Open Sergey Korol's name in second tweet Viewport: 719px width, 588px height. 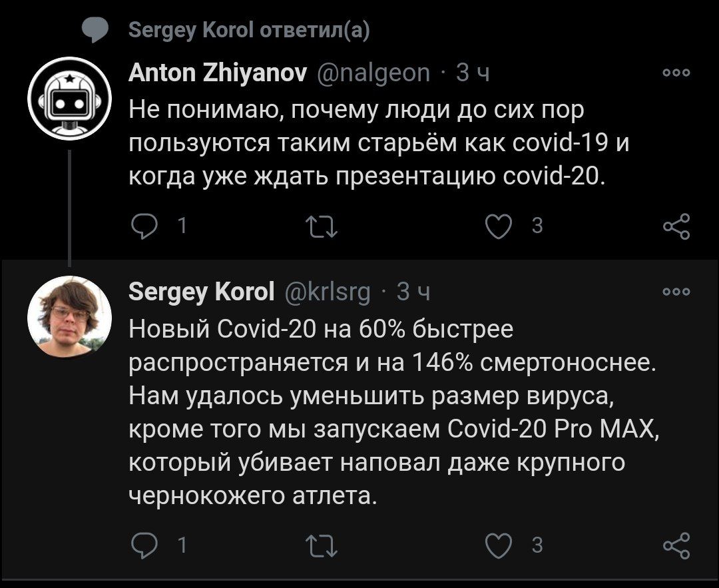[x=200, y=291]
